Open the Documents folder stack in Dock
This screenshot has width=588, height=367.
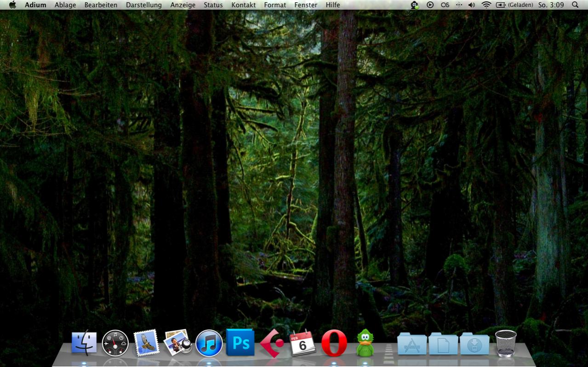click(x=443, y=344)
